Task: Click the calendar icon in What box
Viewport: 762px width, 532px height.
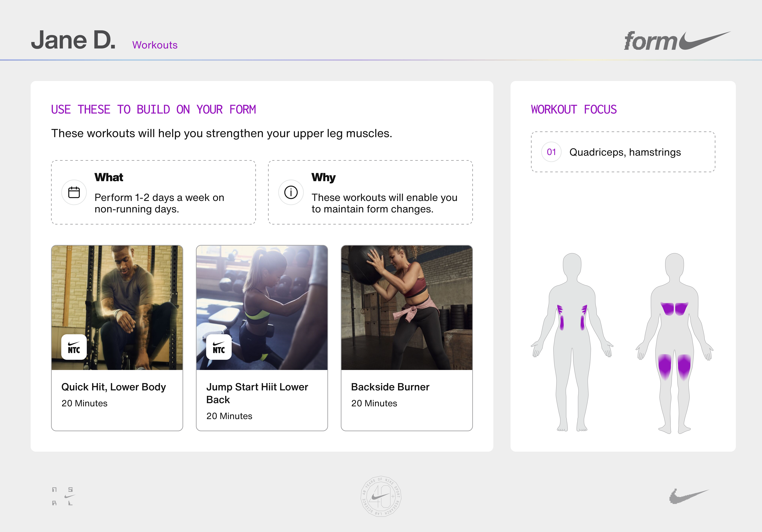Action: [x=74, y=192]
